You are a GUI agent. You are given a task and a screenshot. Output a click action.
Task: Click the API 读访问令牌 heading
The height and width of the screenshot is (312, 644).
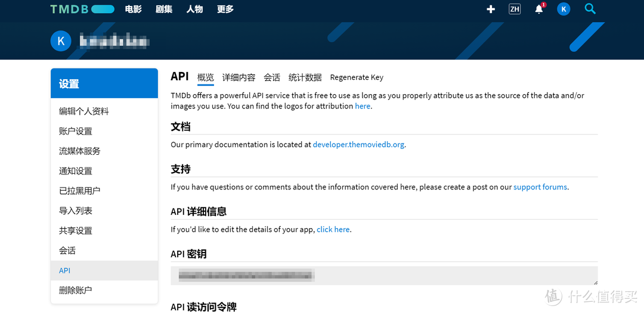click(204, 307)
